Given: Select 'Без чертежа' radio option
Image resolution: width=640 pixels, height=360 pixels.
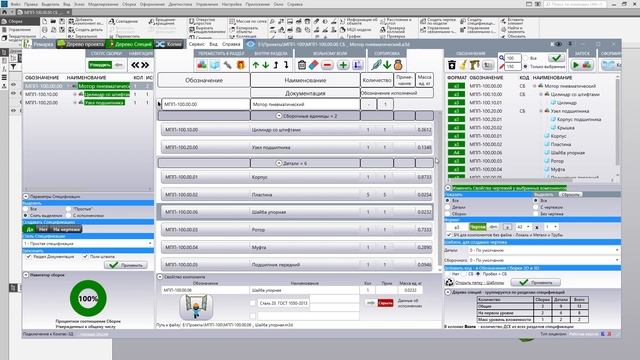Looking at the screenshot, I should [536, 213].
